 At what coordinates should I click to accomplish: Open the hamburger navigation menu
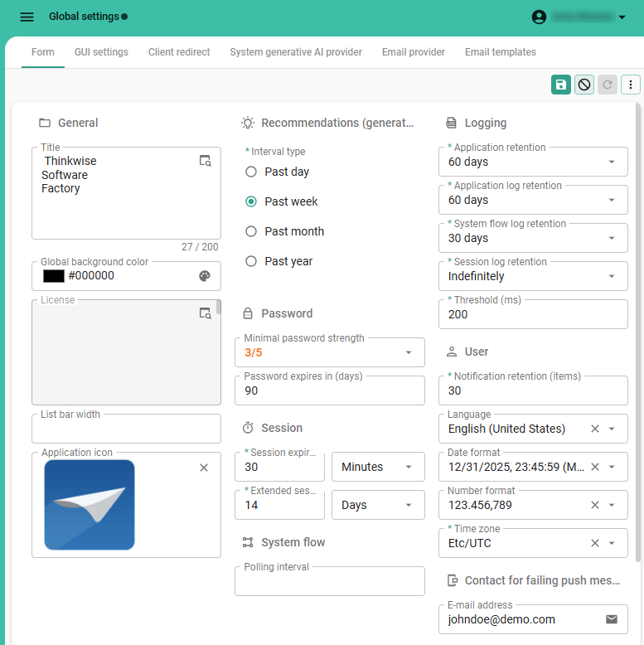[27, 17]
